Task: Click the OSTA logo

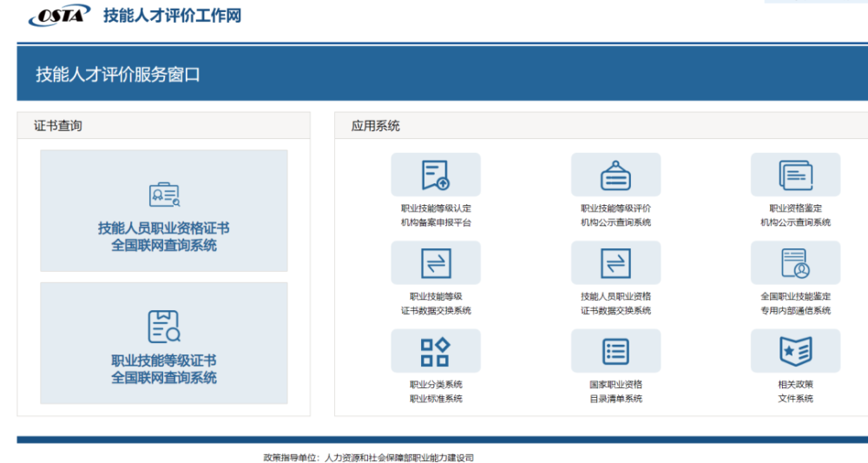Action: click(x=58, y=16)
